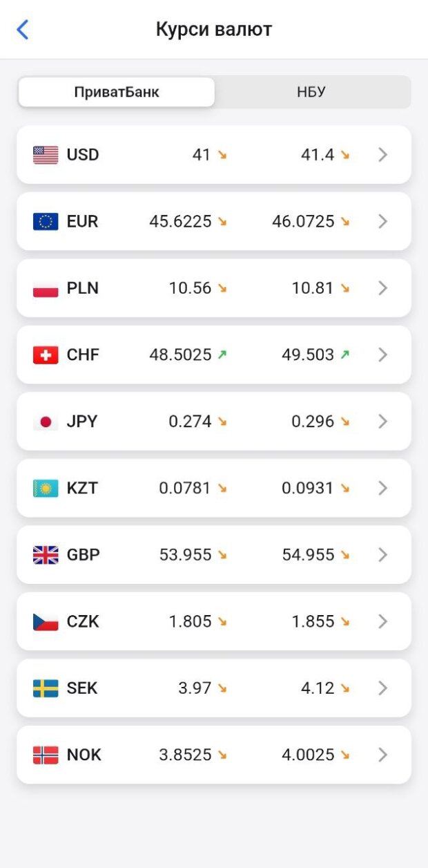
Task: Click the NOK currency code label
Action: (x=84, y=755)
